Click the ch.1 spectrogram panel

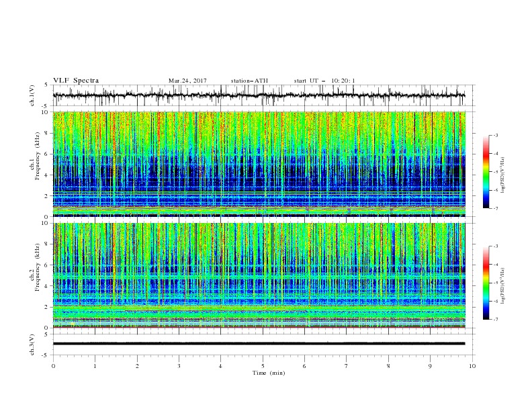pos(259,164)
